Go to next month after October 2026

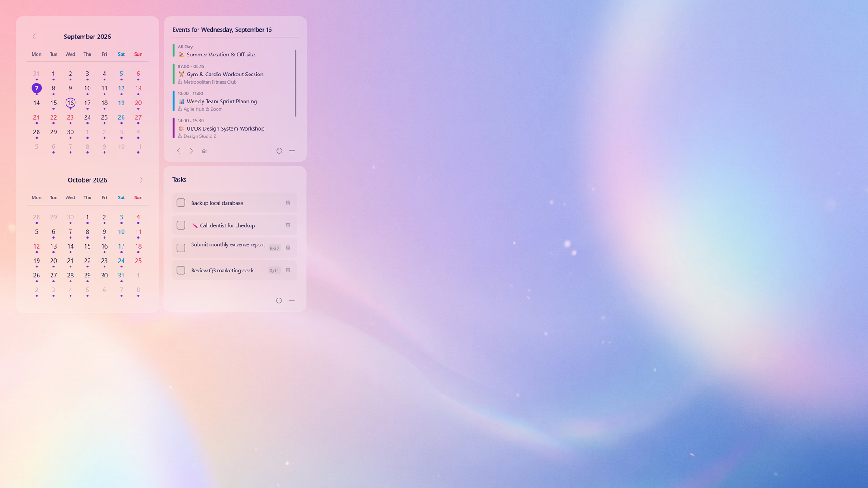point(141,180)
